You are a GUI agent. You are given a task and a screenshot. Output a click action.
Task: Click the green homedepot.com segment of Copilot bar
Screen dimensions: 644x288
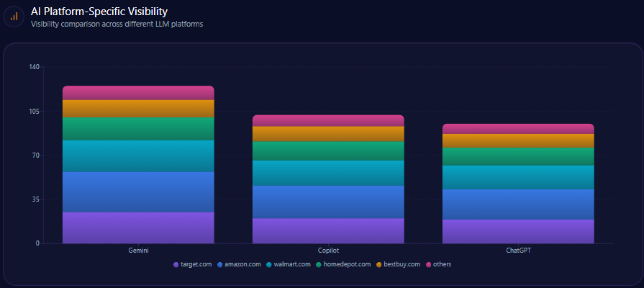tap(328, 150)
